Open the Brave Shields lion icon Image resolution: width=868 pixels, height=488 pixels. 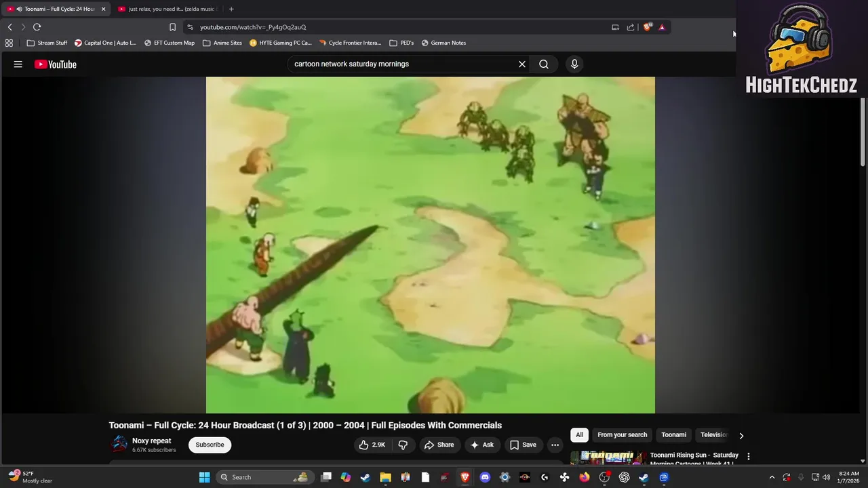click(x=648, y=27)
